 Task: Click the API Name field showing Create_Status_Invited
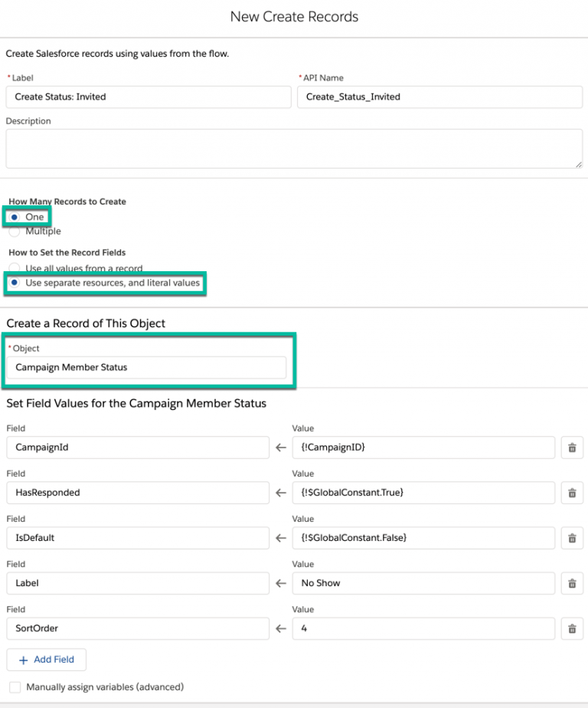point(439,97)
